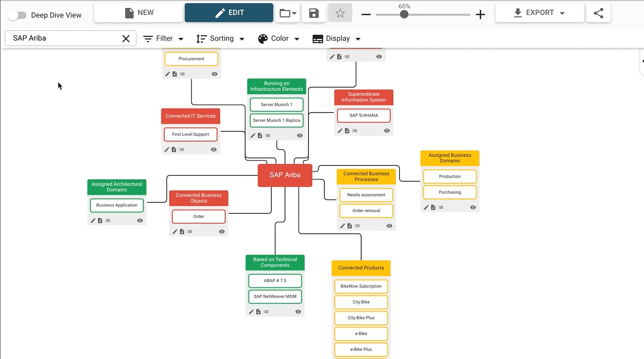The width and height of the screenshot is (644, 359).
Task: Click the zoom level slider handle
Action: tap(404, 15)
